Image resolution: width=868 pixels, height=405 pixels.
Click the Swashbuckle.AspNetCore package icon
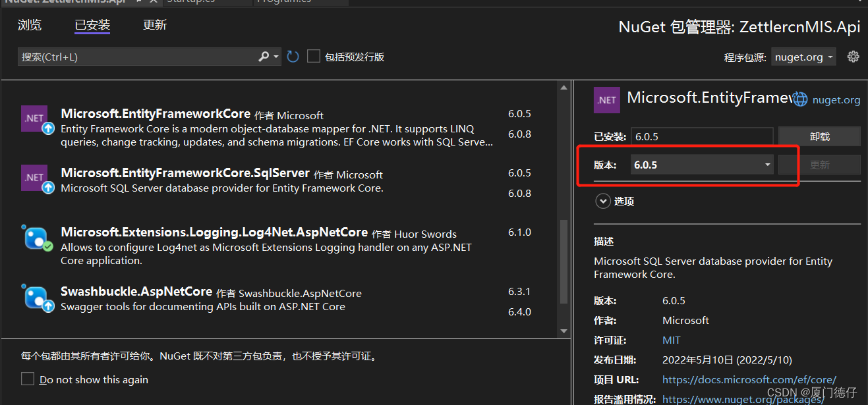tap(36, 297)
